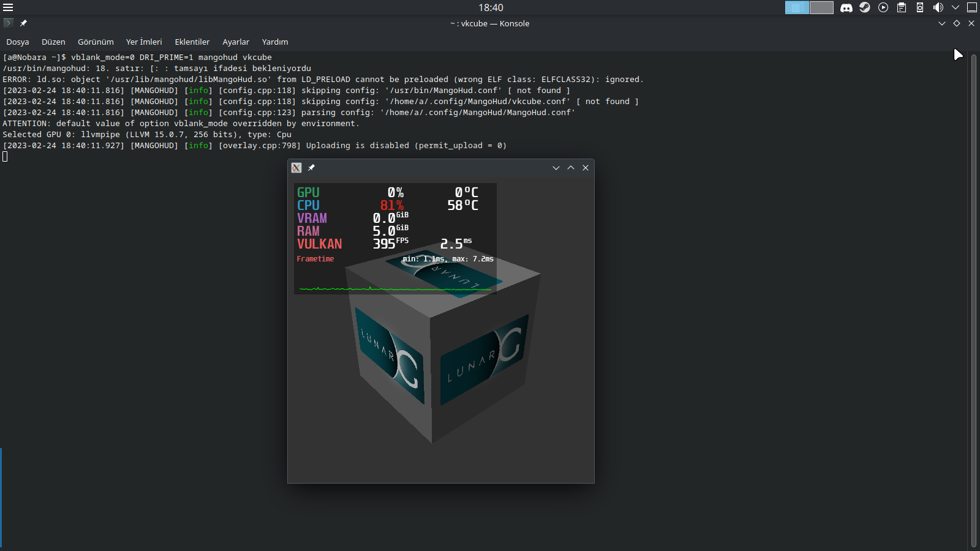The image size is (980, 551).
Task: Click the 'ERROR: ld.so' line in terminal
Action: click(x=323, y=80)
